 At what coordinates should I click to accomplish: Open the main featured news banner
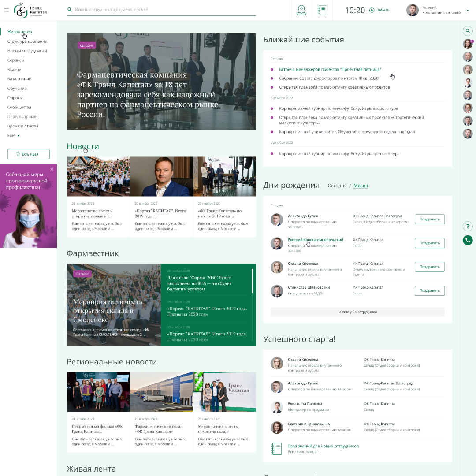tap(161, 82)
